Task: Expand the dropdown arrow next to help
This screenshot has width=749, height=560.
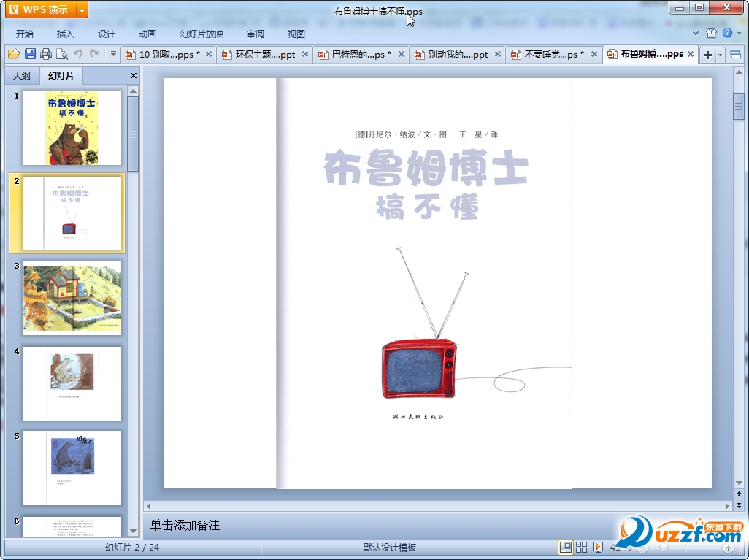Action: (x=740, y=33)
